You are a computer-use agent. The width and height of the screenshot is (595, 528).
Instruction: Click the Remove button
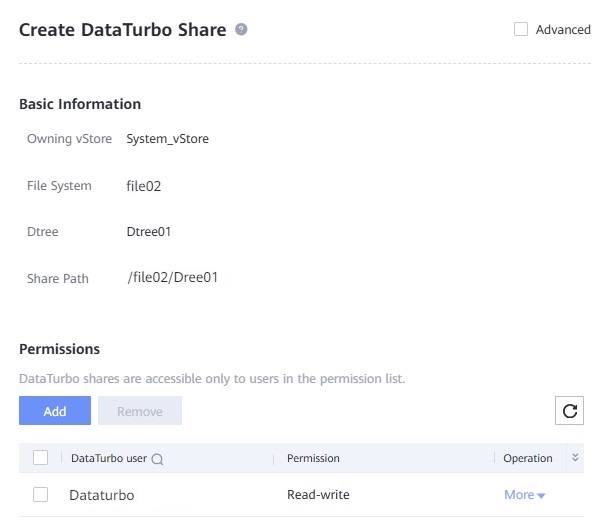click(x=140, y=411)
